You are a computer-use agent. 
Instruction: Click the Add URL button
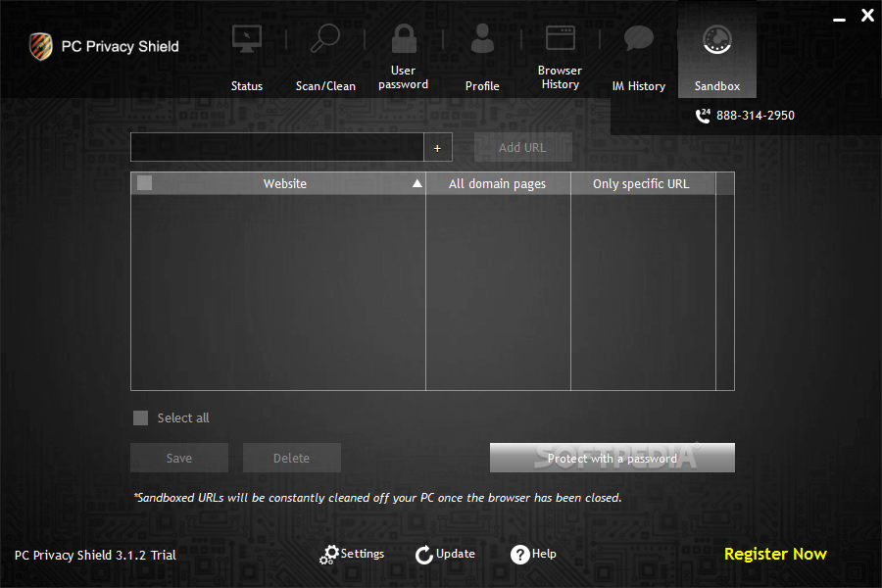pos(523,147)
